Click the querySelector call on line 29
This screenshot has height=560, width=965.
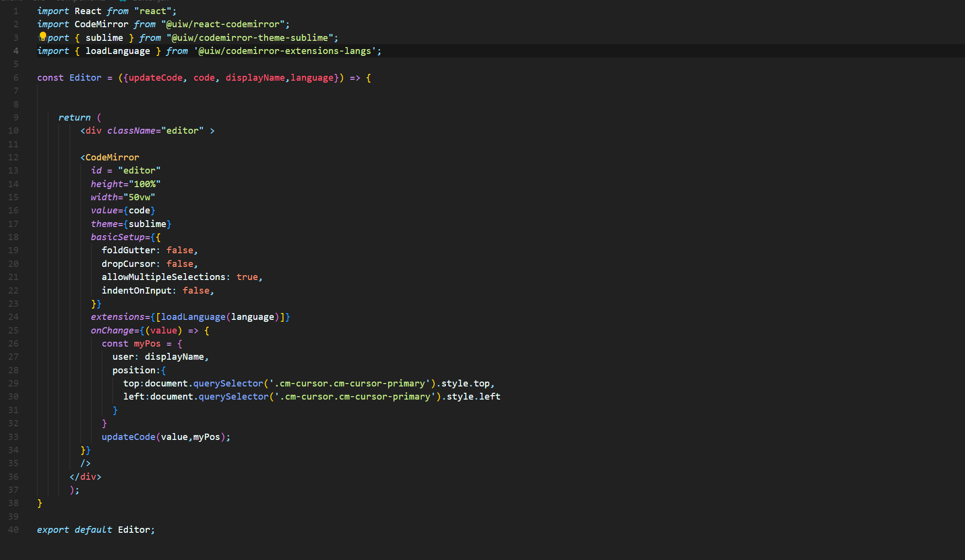pyautogui.click(x=228, y=384)
